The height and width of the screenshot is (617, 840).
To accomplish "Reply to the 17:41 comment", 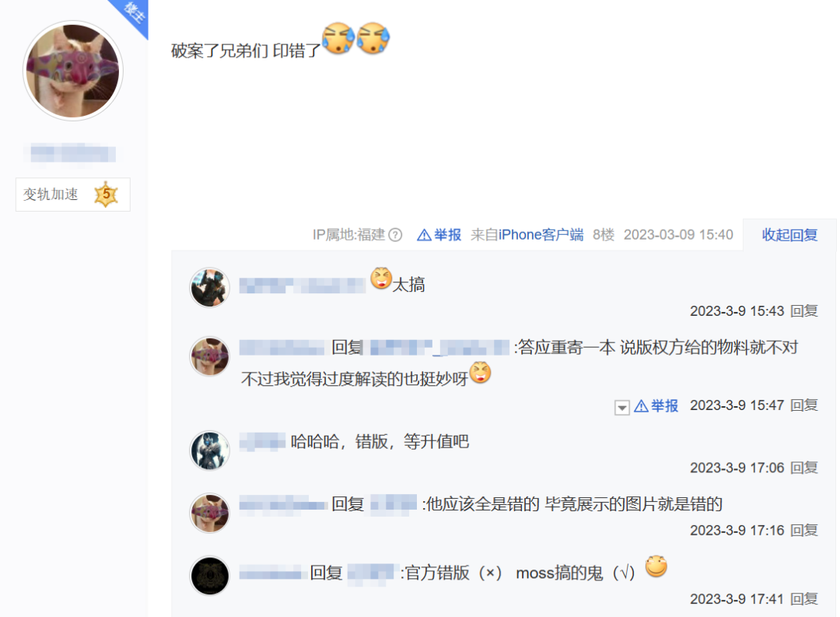I will [804, 599].
